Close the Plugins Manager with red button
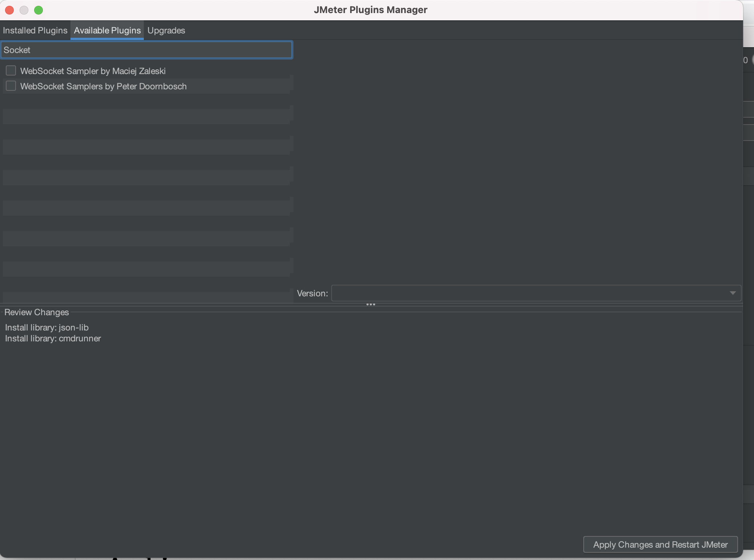This screenshot has height=560, width=754. [9, 10]
